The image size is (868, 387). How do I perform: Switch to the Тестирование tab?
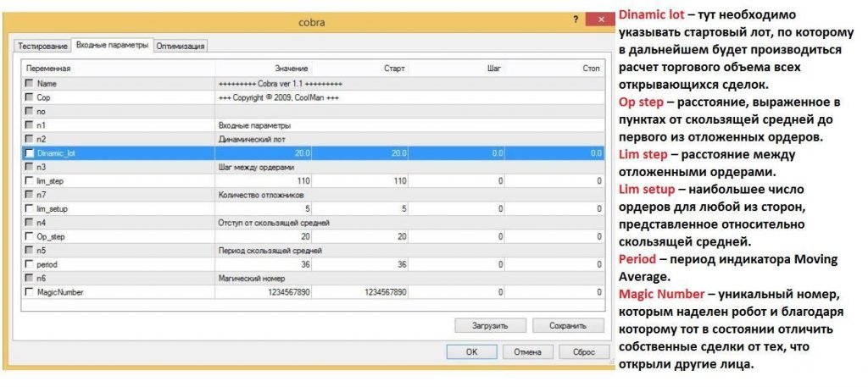42,46
